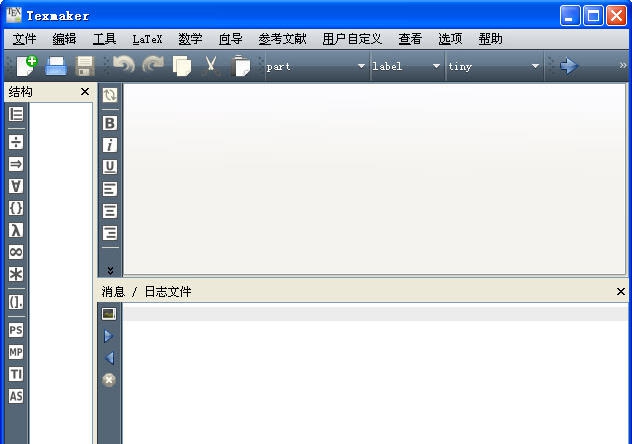Go to next LaTeX error arrow
Viewport: 632px width, 444px height.
pos(109,336)
